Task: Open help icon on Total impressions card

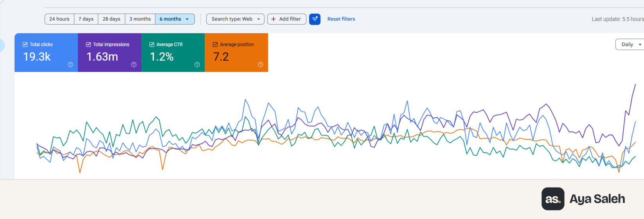Action: (134, 65)
